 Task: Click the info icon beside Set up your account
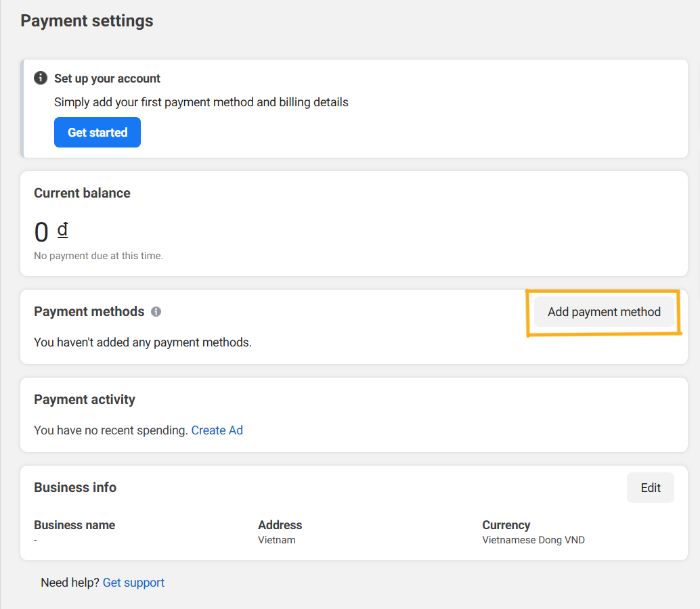41,78
